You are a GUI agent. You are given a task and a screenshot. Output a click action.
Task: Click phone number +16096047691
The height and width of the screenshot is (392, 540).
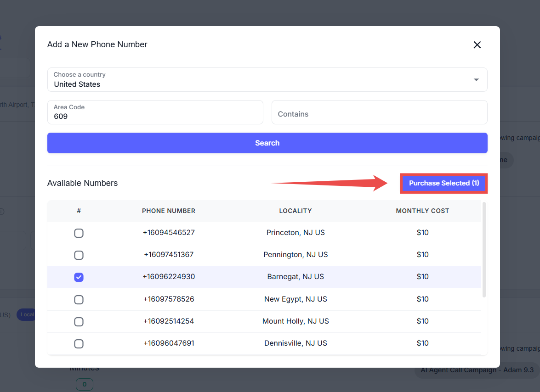click(169, 343)
